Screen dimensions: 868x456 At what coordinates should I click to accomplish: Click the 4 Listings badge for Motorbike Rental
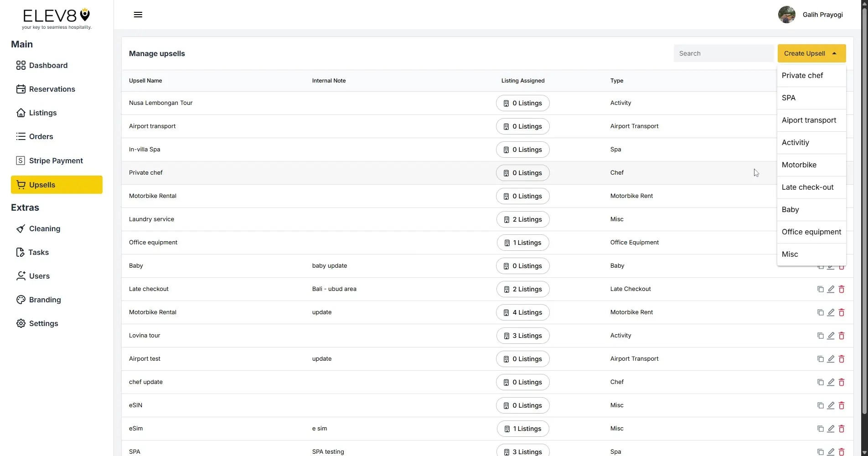coord(523,312)
